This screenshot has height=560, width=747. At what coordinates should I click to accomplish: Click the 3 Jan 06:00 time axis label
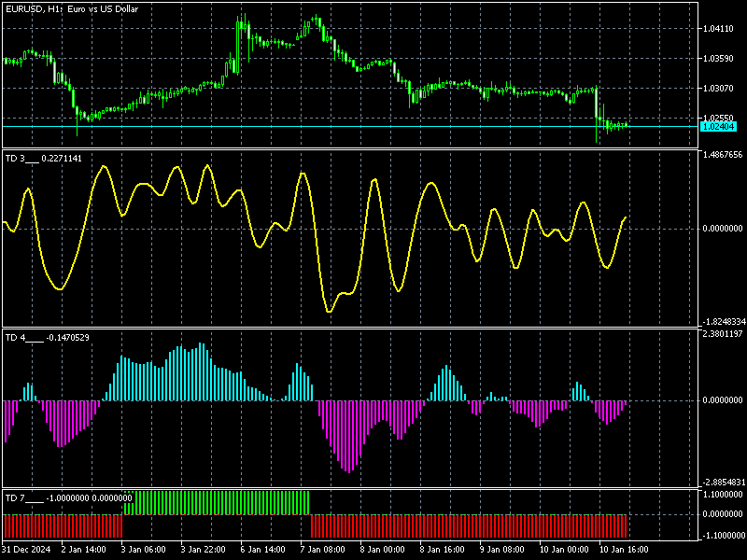click(x=144, y=550)
